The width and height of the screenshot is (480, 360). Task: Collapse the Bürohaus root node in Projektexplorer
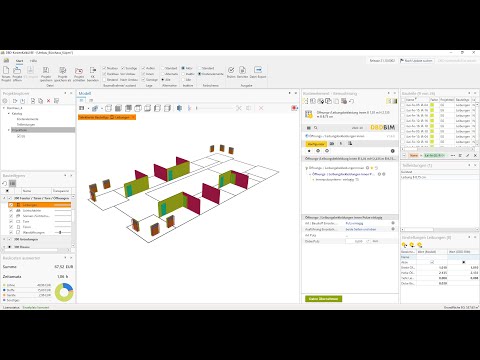click(4, 108)
